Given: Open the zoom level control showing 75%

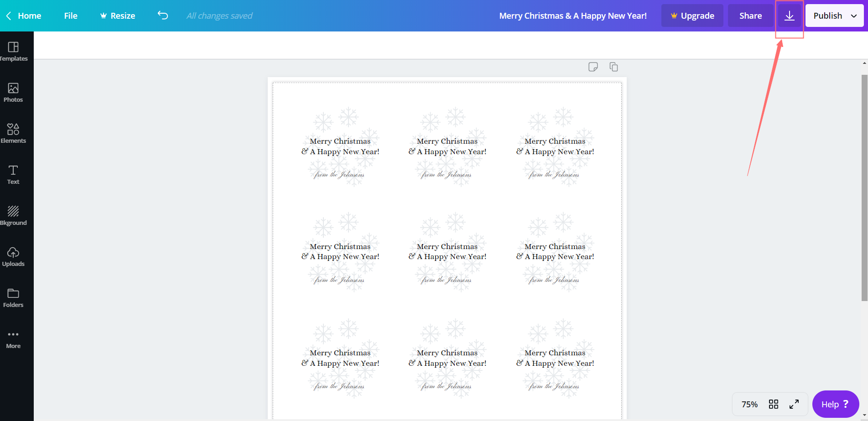Looking at the screenshot, I should pos(749,404).
